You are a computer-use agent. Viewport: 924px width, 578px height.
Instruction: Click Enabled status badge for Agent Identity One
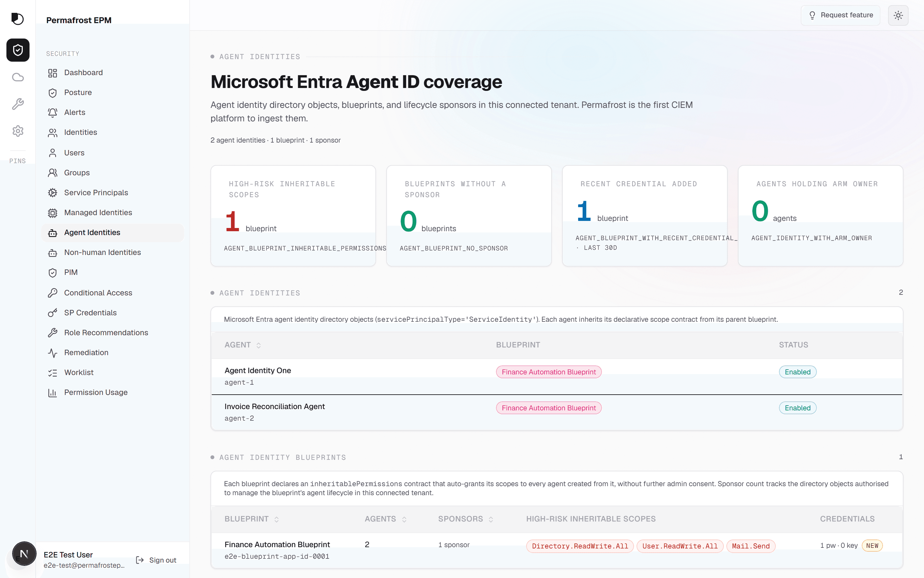[x=798, y=372]
